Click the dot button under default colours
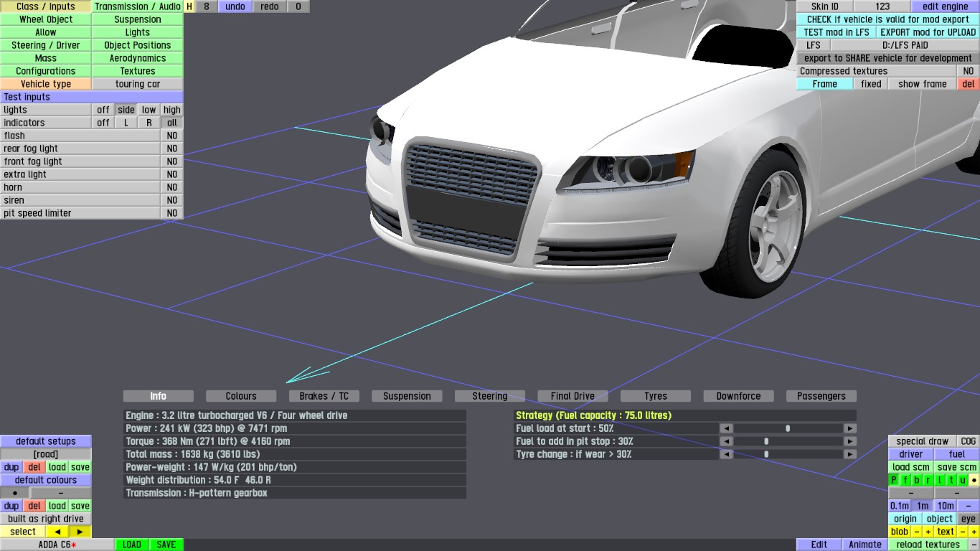This screenshot has width=980, height=551. [x=14, y=493]
